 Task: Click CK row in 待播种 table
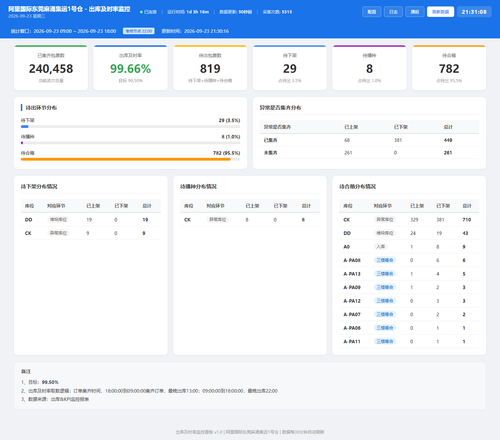[x=250, y=220]
